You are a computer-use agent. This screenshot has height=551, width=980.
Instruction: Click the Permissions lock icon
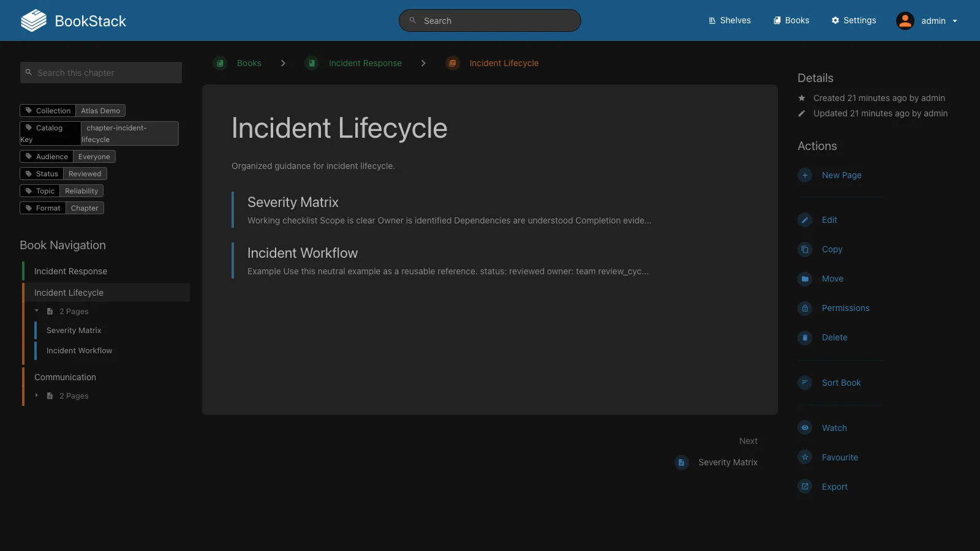[x=805, y=308]
